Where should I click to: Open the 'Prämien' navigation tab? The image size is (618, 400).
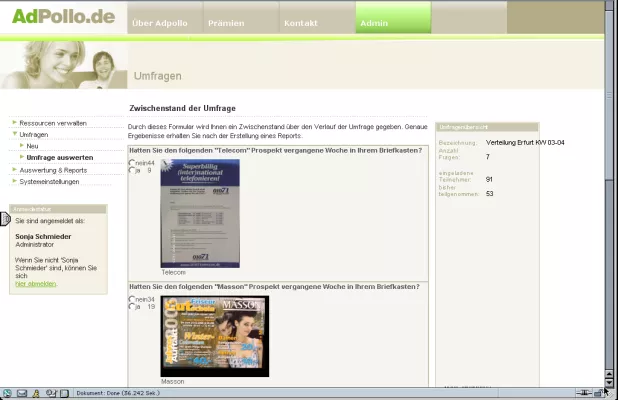coord(225,22)
